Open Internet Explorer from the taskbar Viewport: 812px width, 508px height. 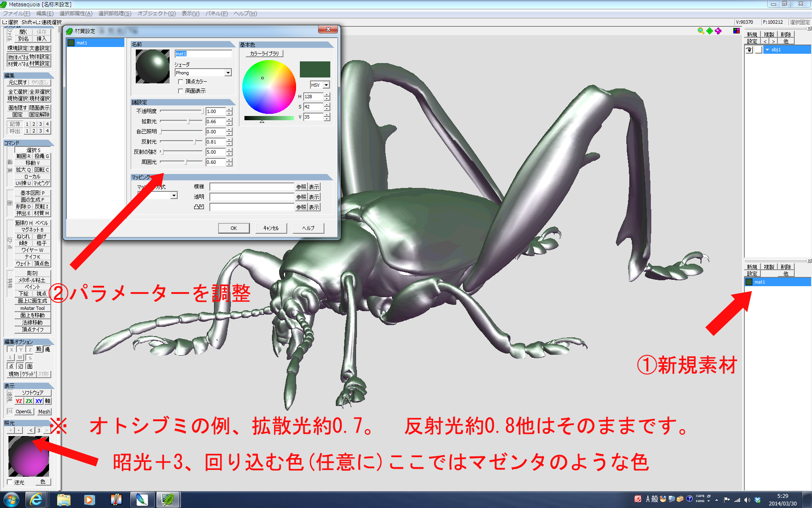click(36, 500)
